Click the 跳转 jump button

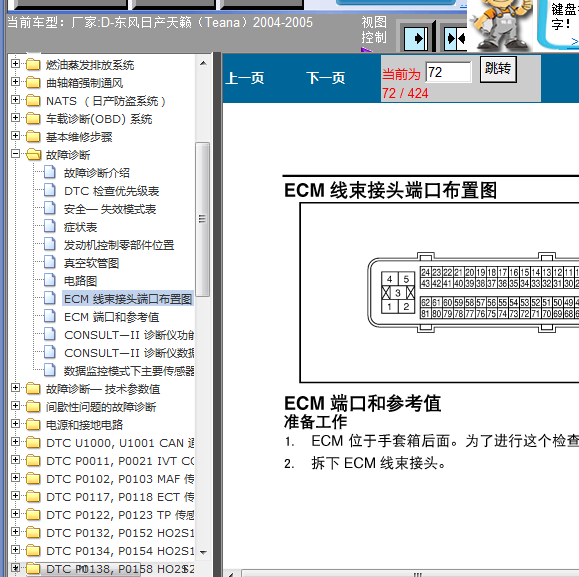point(498,69)
